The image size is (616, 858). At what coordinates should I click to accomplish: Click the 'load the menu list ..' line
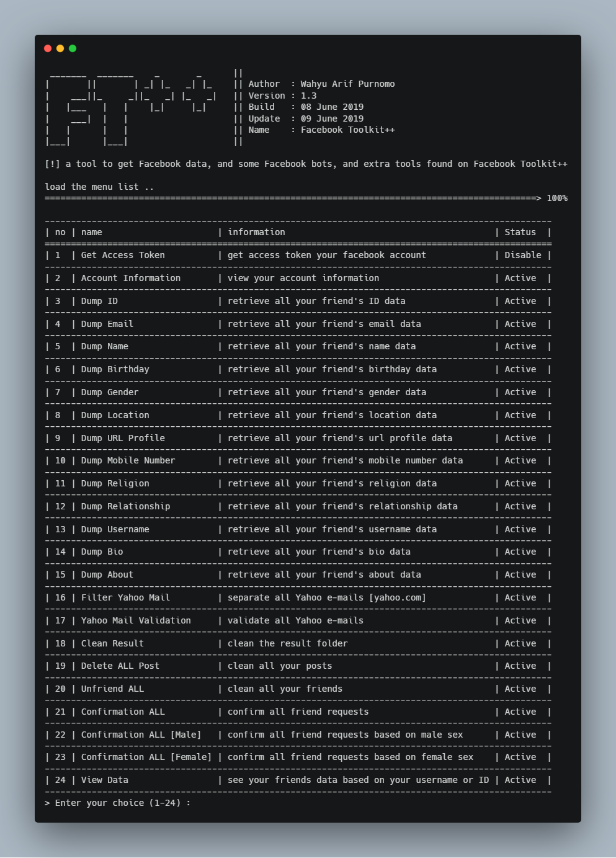click(99, 187)
